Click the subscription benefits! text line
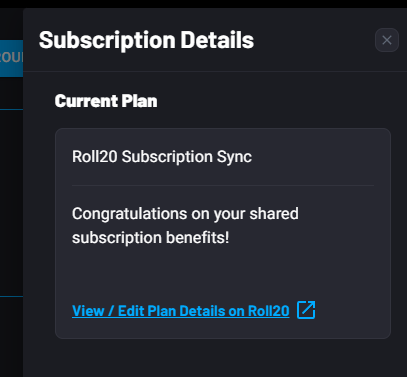Image resolution: width=407 pixels, height=377 pixels. pyautogui.click(x=151, y=238)
